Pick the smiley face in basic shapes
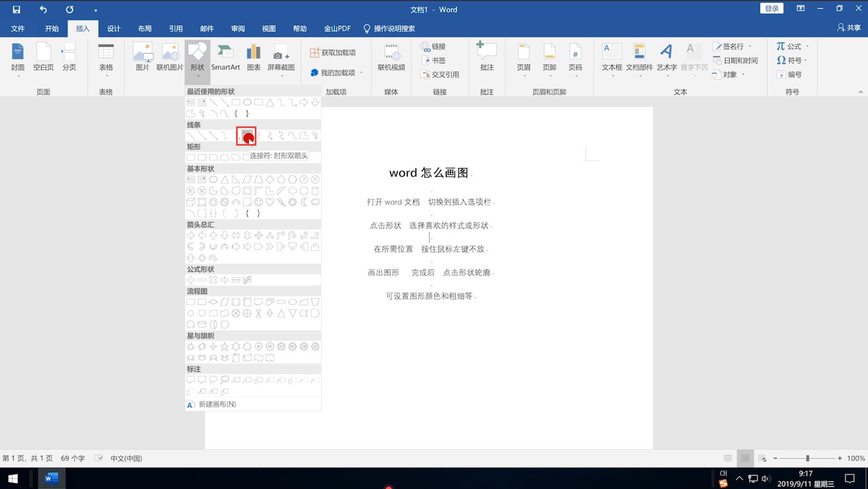This screenshot has height=489, width=868. point(258,202)
